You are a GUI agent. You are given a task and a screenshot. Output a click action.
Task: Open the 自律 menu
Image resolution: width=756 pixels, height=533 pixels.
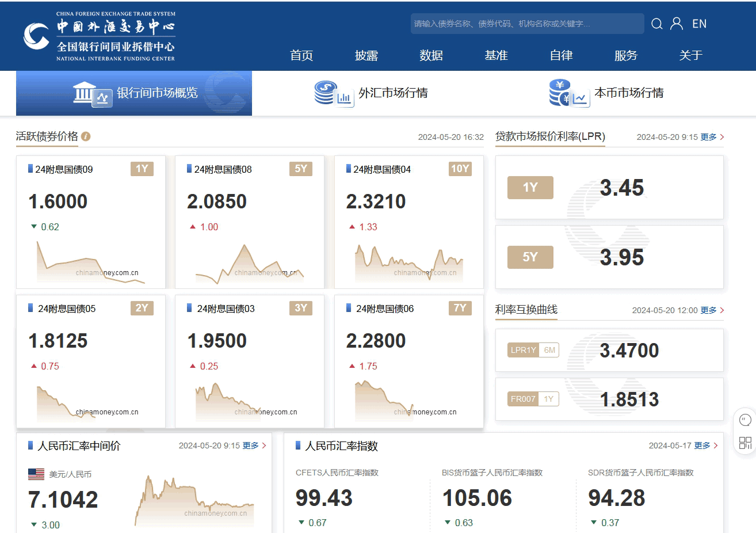point(561,55)
